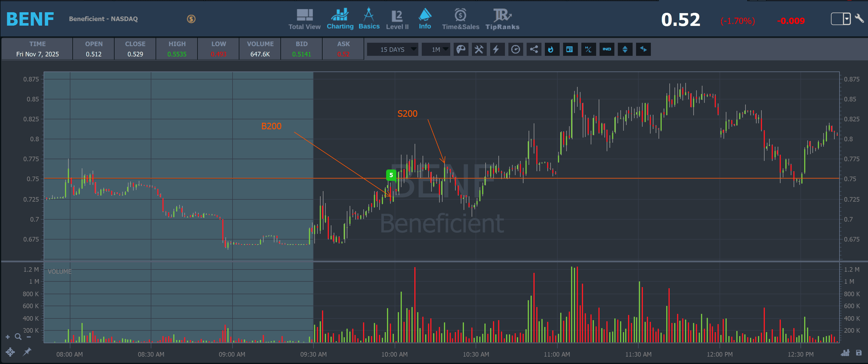Open the color palette settings icon
This screenshot has height=364, width=868.
[461, 50]
